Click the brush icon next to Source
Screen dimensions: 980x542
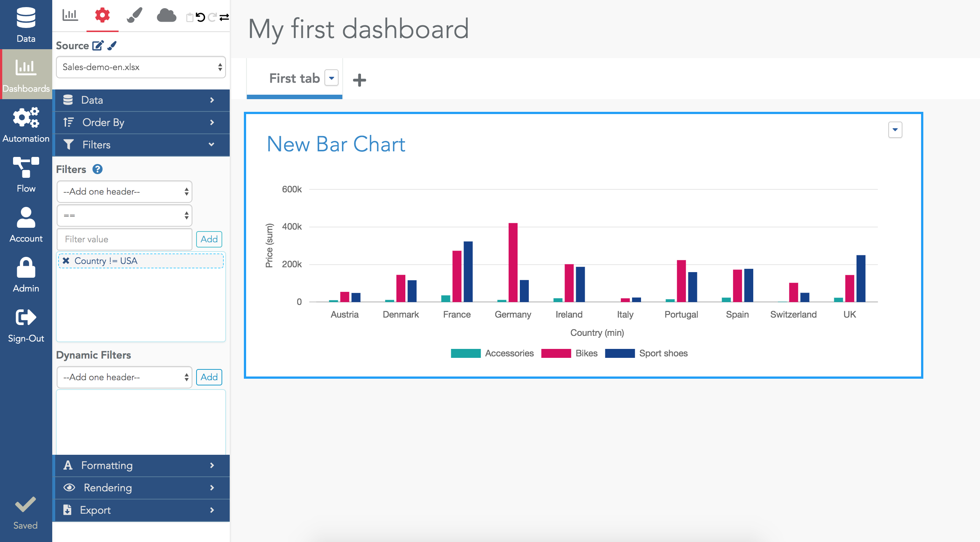point(112,45)
